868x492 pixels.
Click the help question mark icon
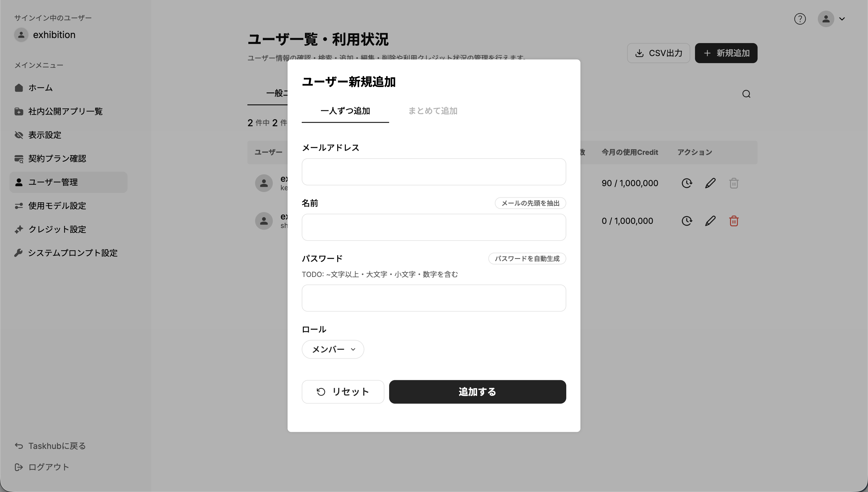click(800, 19)
